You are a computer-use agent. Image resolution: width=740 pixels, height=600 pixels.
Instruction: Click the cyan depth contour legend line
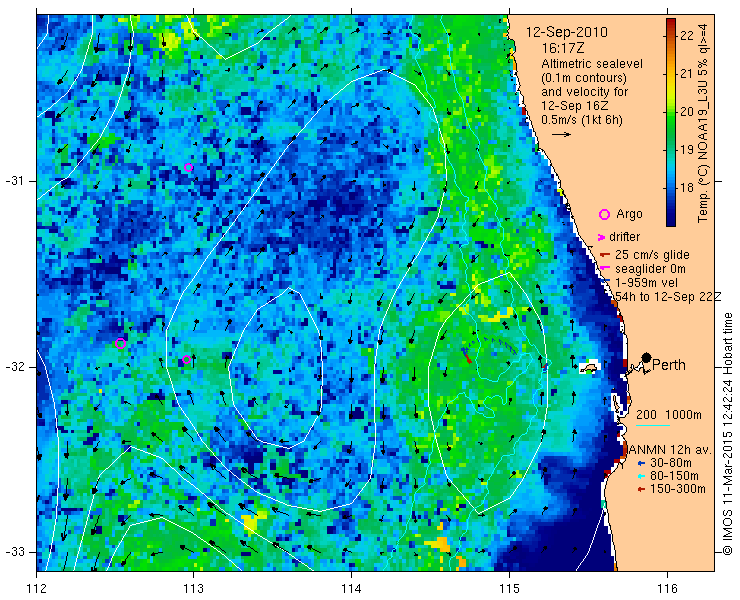point(653,426)
